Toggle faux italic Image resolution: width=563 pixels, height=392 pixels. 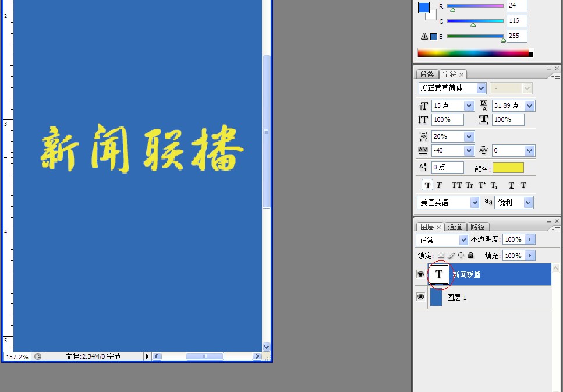coord(439,185)
